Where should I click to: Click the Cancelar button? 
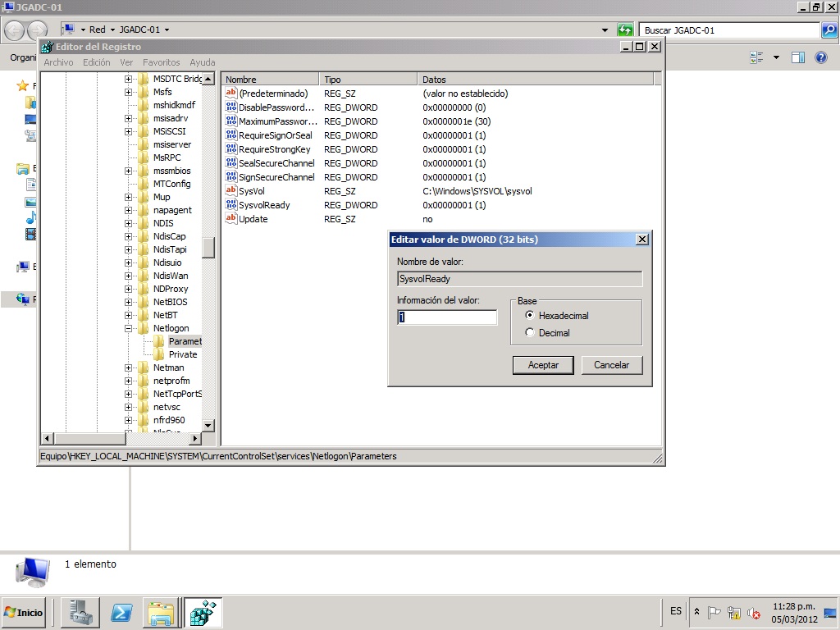(612, 365)
